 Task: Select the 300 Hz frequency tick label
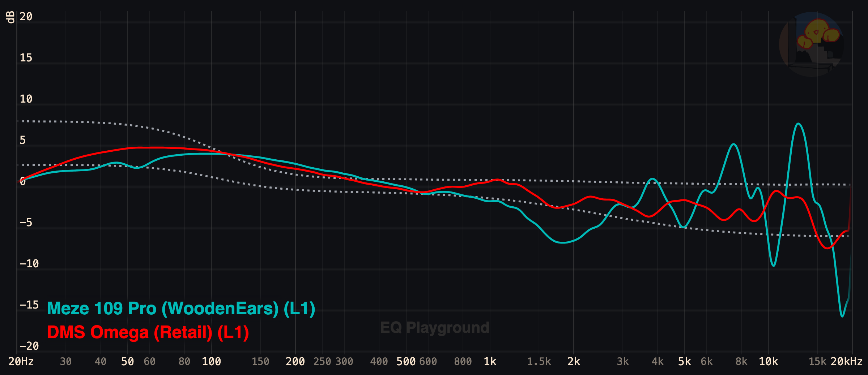(344, 362)
